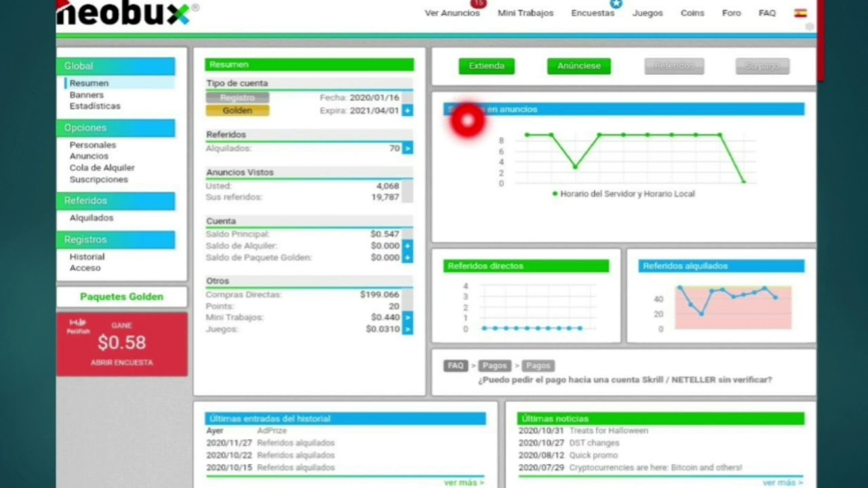Click the green Extienda button
868x488 pixels.
click(486, 66)
